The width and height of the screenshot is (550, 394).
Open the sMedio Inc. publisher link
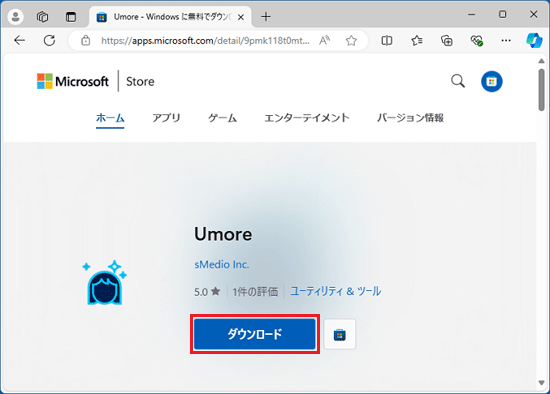tap(222, 264)
